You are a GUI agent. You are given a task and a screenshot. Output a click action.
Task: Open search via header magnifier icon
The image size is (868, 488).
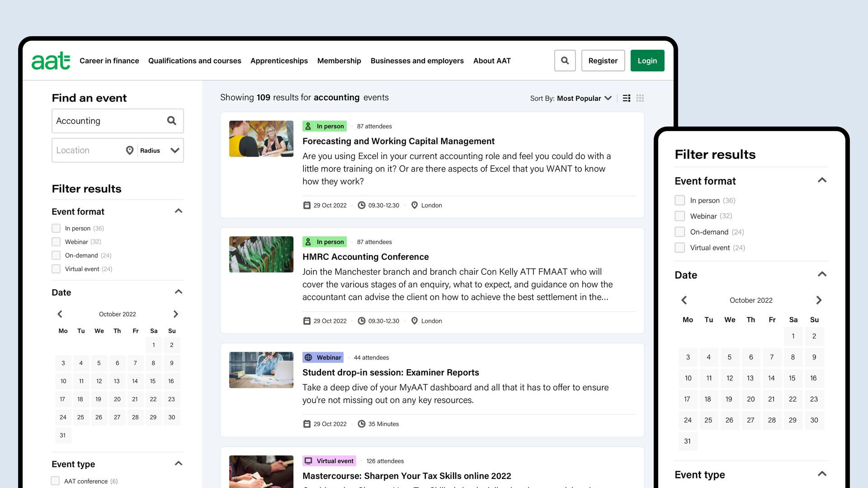(x=565, y=61)
